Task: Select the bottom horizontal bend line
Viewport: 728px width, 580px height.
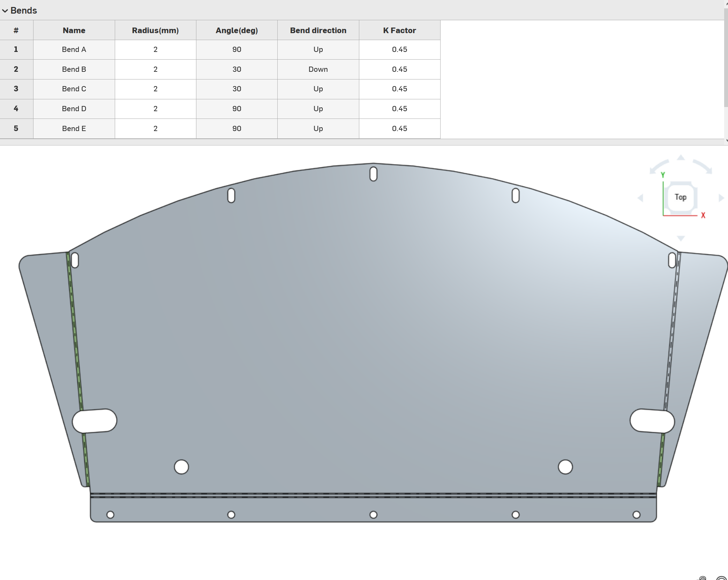Action: pyautogui.click(x=373, y=495)
